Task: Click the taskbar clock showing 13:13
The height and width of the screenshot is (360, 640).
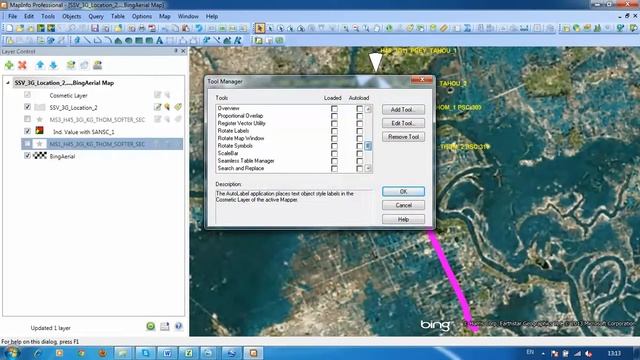Action: point(614,353)
